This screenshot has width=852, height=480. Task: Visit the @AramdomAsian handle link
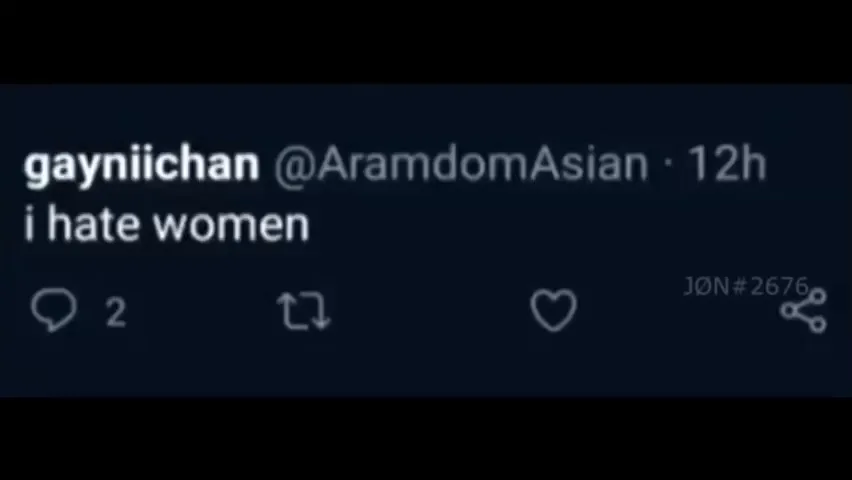460,165
